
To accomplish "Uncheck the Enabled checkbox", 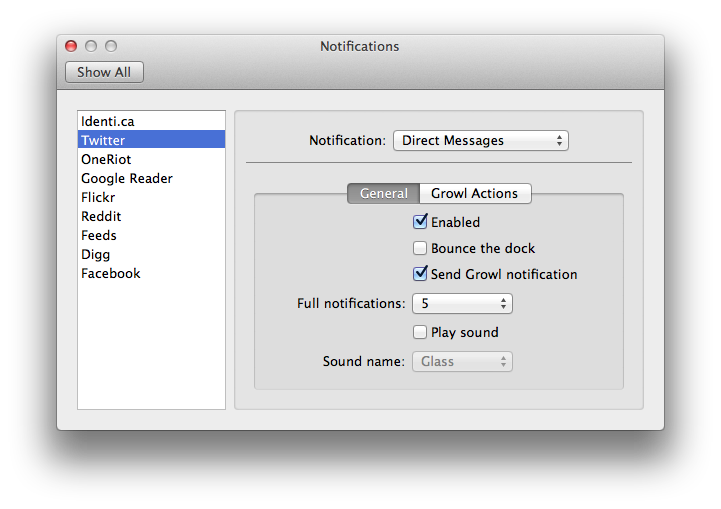I will point(420,222).
